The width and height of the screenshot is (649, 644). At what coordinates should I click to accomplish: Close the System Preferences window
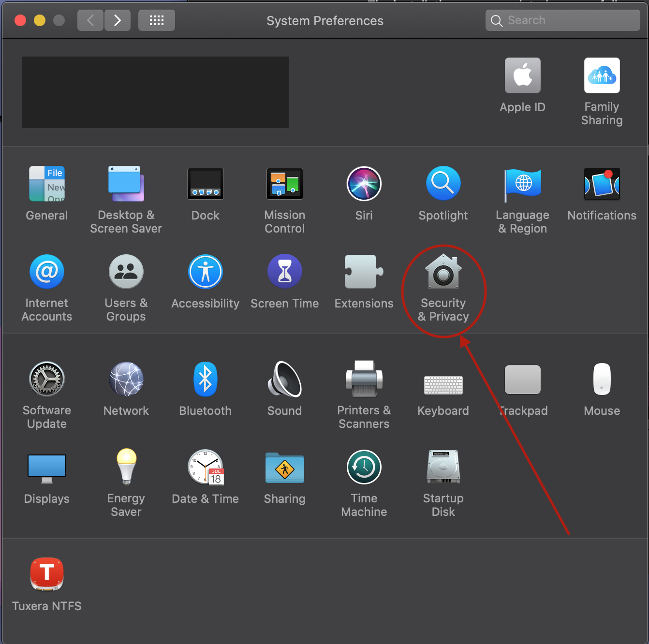tap(20, 20)
